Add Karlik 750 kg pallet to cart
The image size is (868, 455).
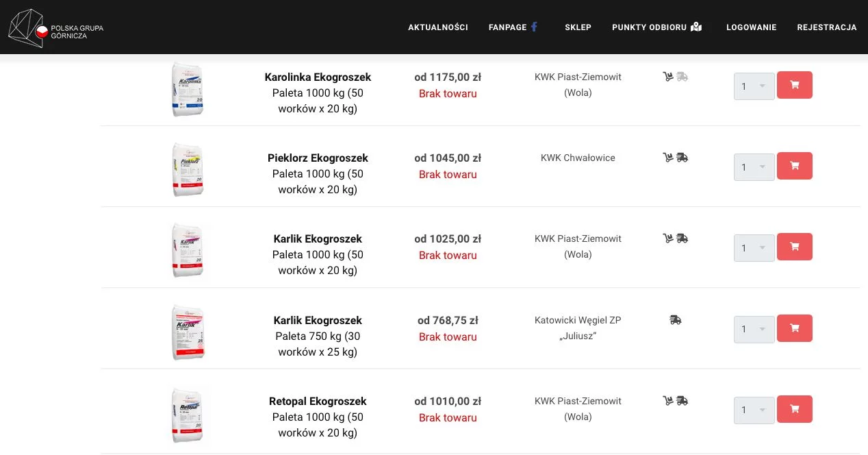coord(795,328)
